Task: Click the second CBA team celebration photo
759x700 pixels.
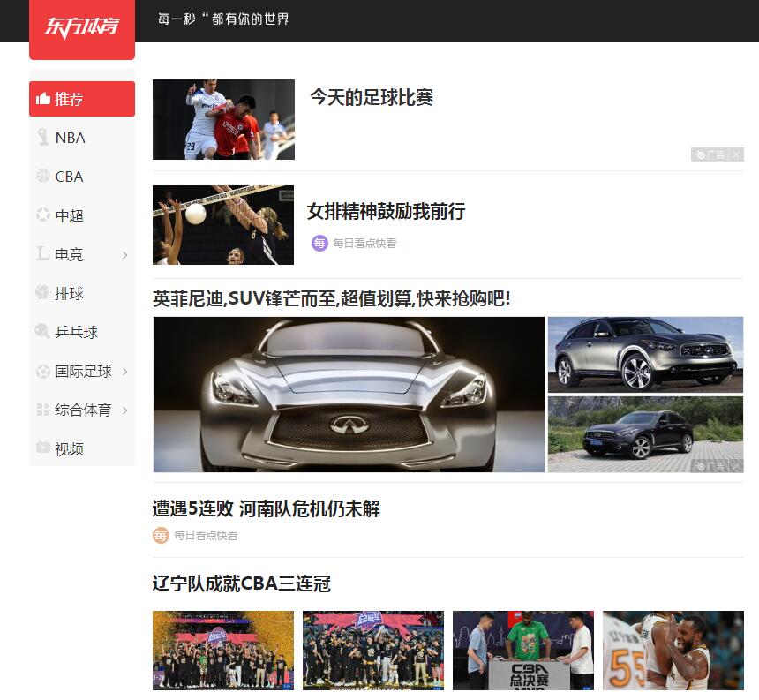Action: (373, 651)
